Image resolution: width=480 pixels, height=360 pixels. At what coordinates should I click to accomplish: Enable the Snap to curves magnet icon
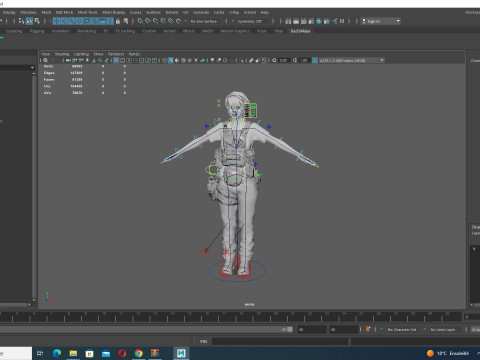(x=148, y=21)
